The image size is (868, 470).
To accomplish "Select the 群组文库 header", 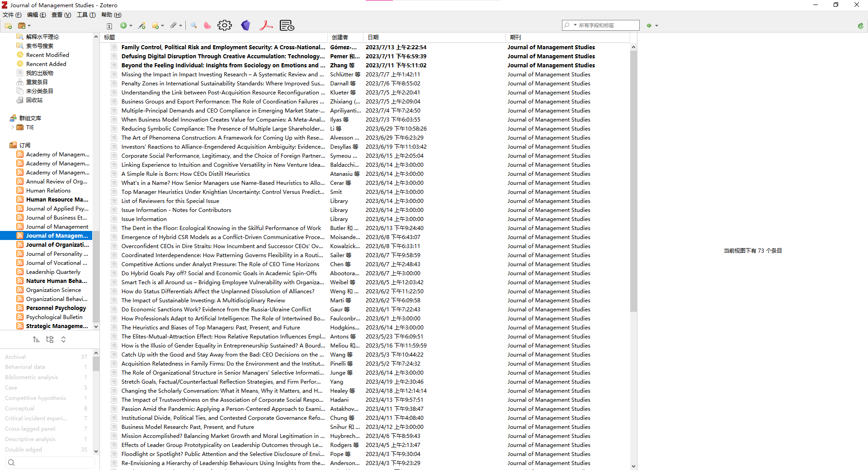I will coord(30,118).
